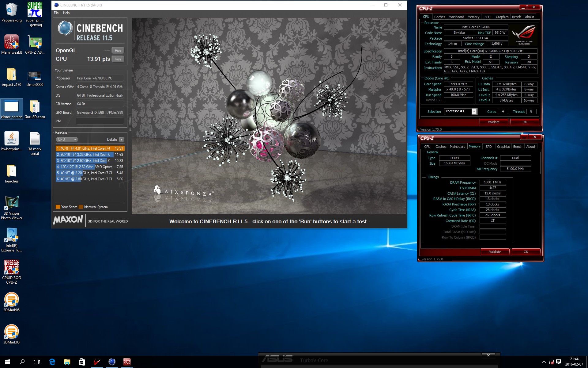Open the benches folder icon
Image resolution: width=588 pixels, height=368 pixels.
click(12, 173)
